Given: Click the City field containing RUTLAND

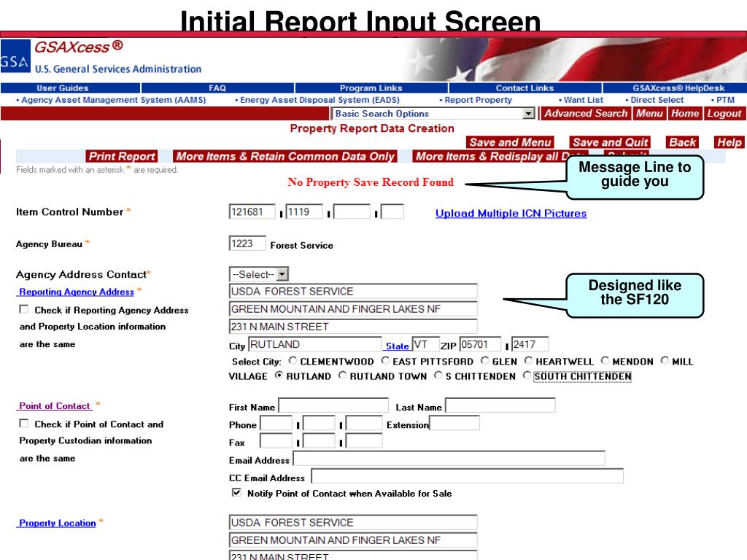Looking at the screenshot, I should pos(315,344).
